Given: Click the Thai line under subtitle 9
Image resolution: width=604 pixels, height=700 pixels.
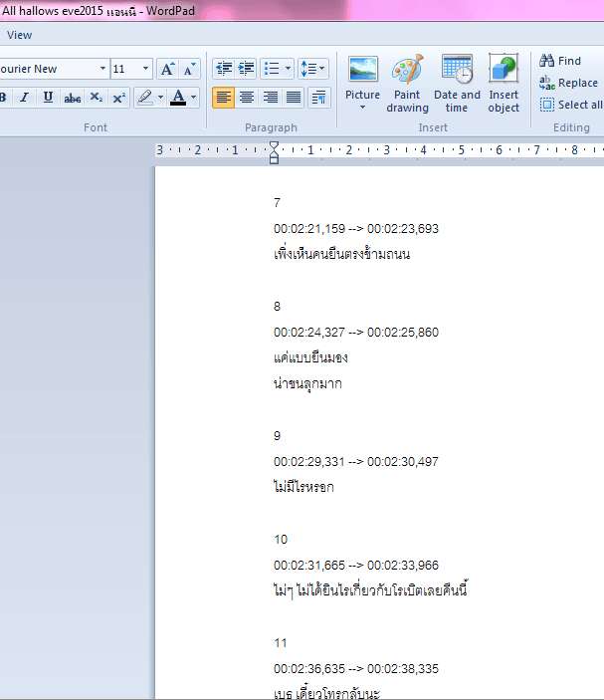Looking at the screenshot, I should pyautogui.click(x=303, y=486).
